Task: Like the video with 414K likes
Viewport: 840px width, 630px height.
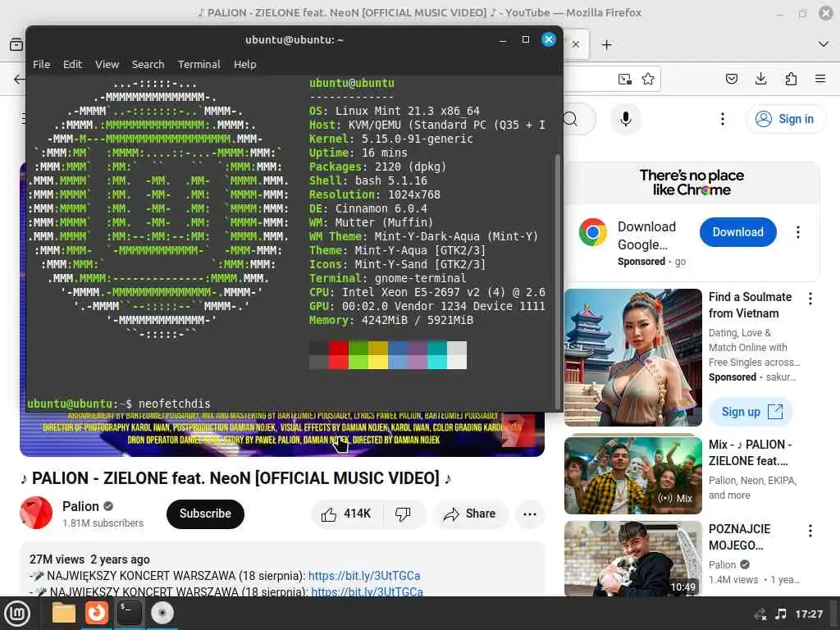Action: coord(347,514)
